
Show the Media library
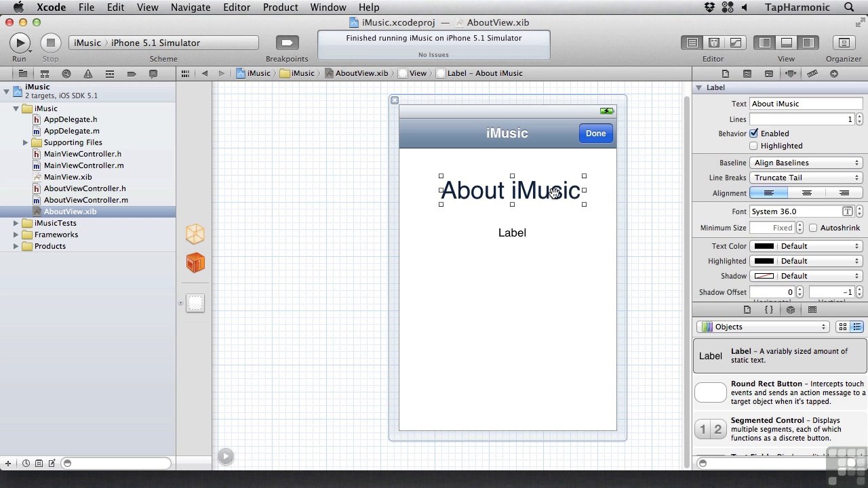[x=812, y=310]
